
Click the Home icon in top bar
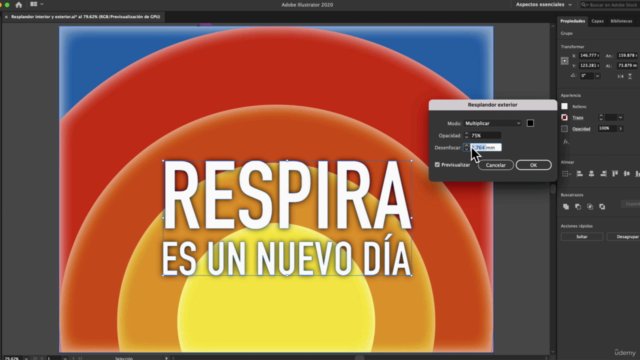[x=19, y=5]
